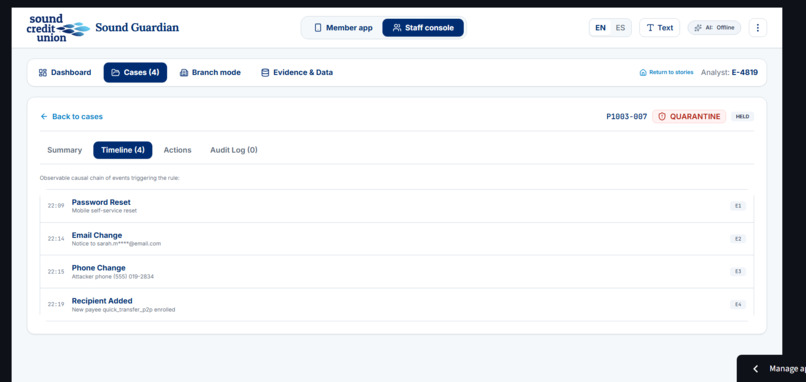Viewport: 806px width, 382px height.
Task: Open the Actions tab
Action: [177, 150]
